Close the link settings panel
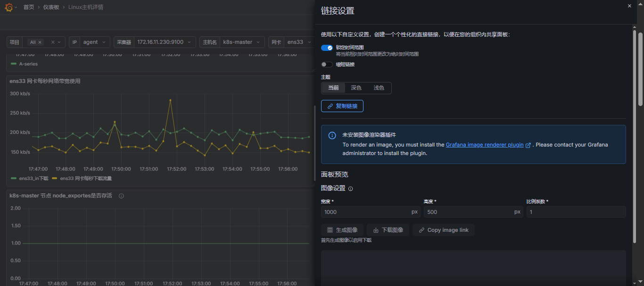The height and width of the screenshot is (286, 644). click(x=629, y=6)
